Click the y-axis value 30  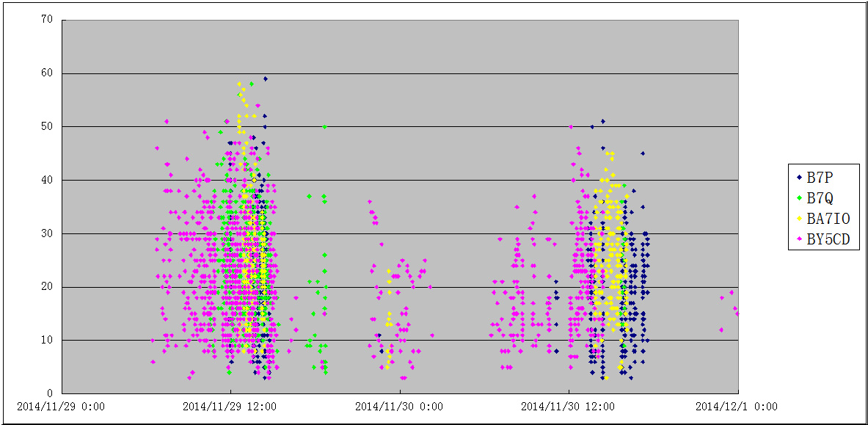point(47,233)
